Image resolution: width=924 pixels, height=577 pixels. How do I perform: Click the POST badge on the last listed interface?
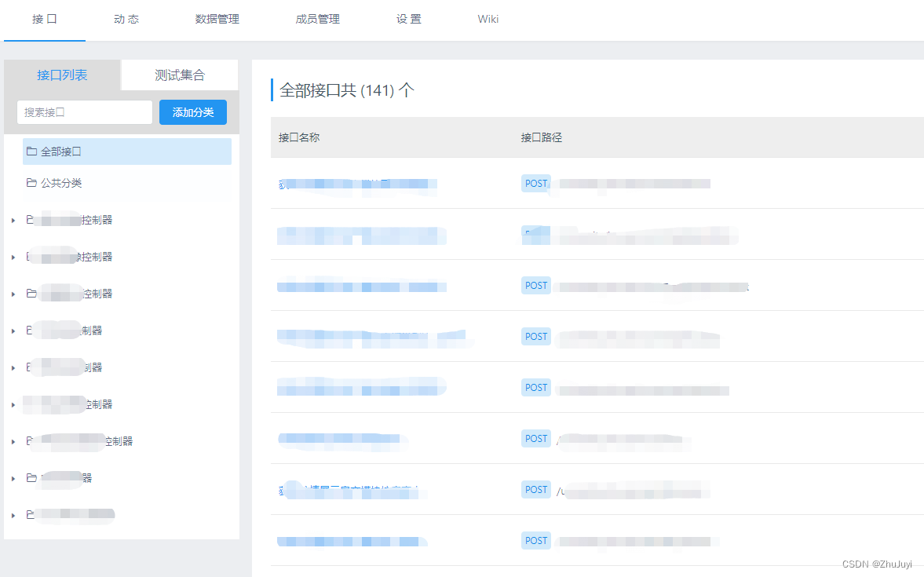(x=535, y=540)
